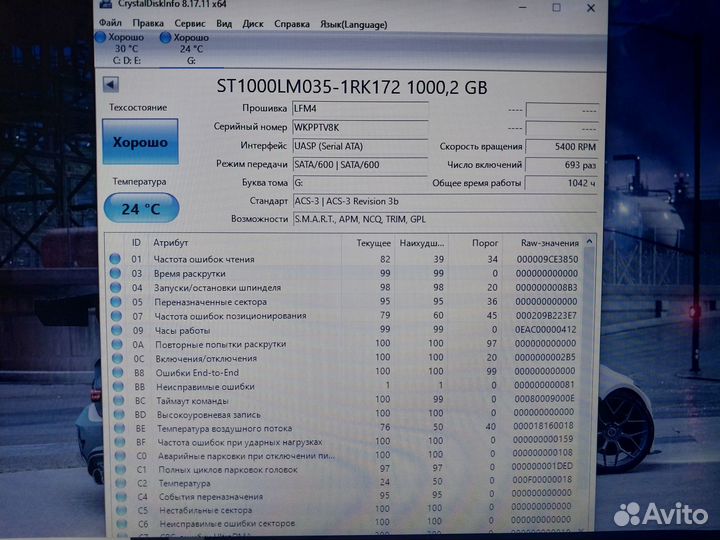Click the Атрибут column header
Screen dimensions: 720x540
pyautogui.click(x=170, y=242)
